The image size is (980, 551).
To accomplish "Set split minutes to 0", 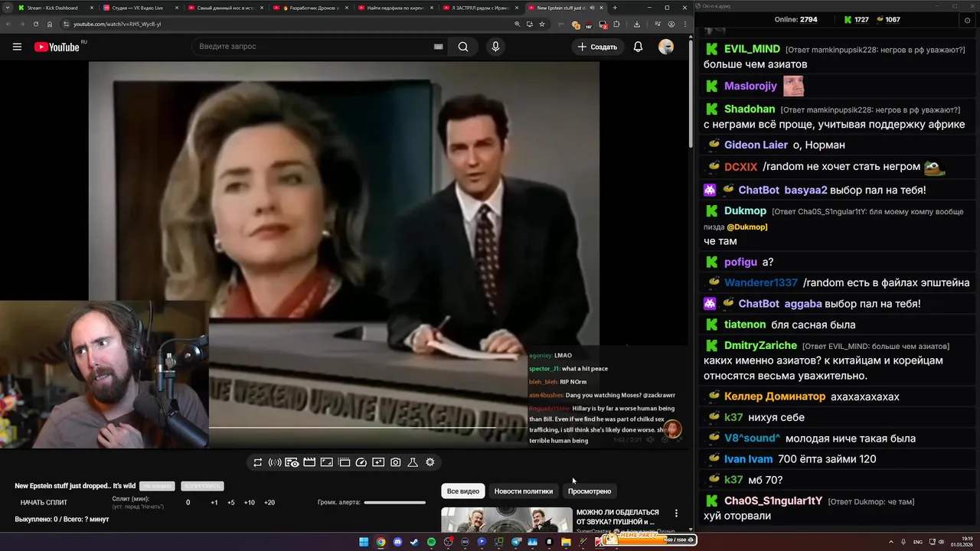I will (188, 503).
